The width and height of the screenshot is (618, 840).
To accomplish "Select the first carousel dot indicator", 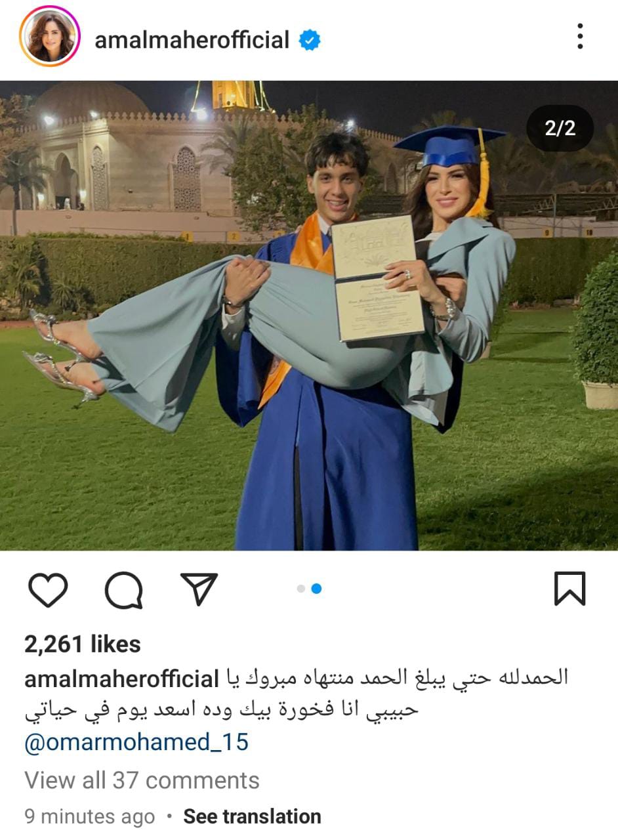I will (x=301, y=589).
